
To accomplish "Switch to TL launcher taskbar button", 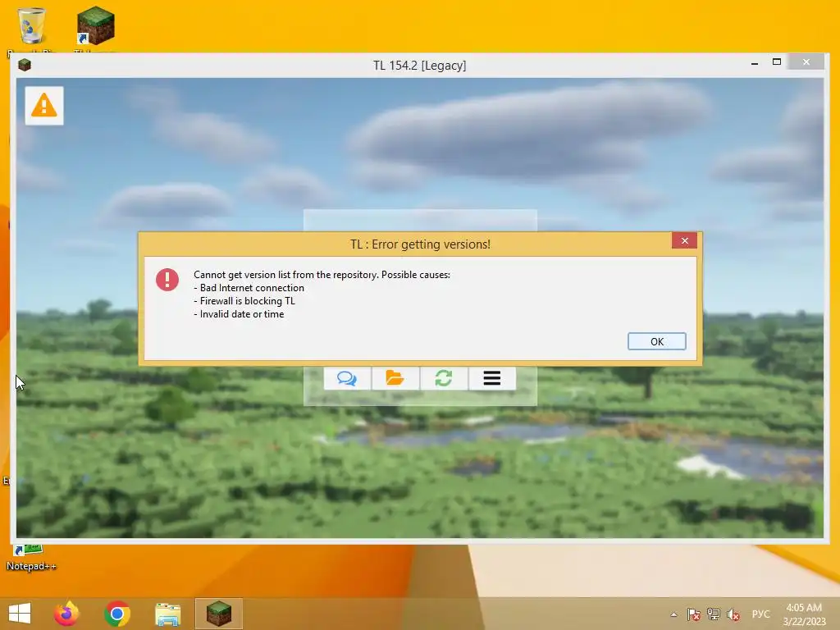I will tap(218, 614).
